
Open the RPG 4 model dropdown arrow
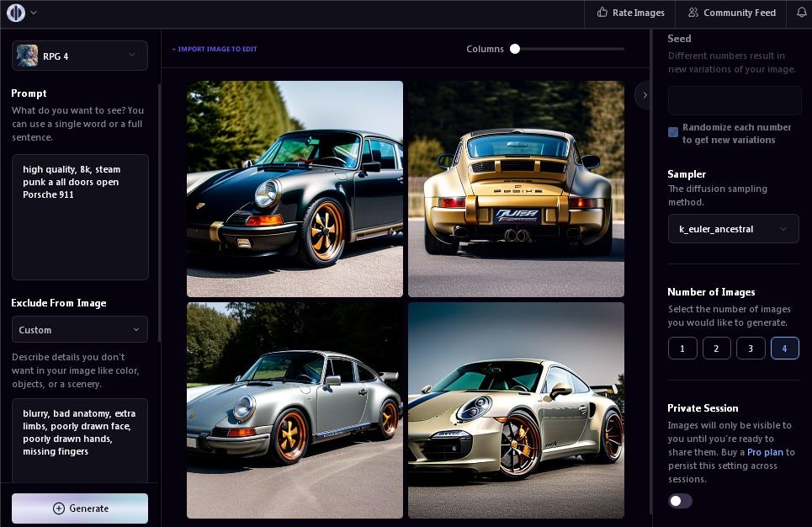132,56
